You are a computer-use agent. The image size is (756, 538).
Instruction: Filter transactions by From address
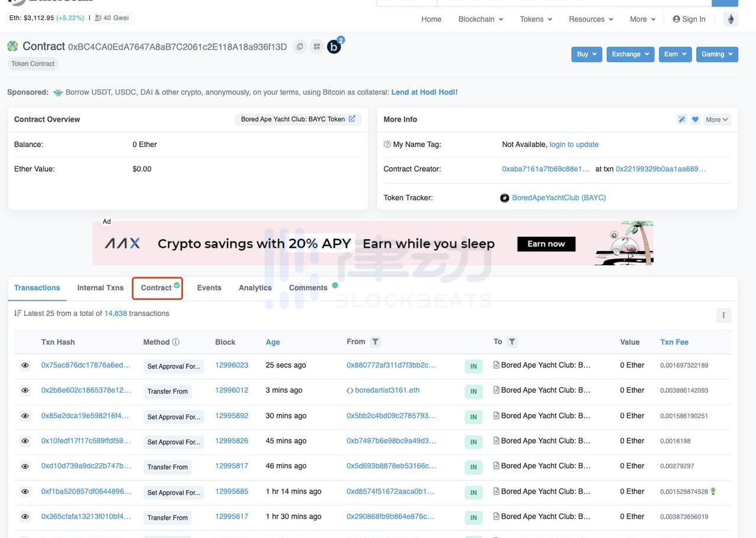coord(375,342)
